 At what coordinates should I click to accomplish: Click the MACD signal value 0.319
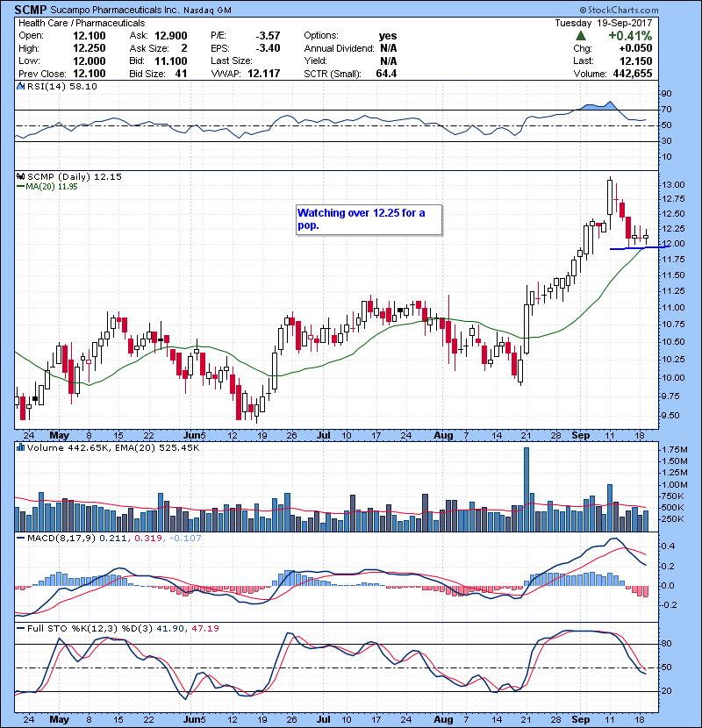pos(148,539)
